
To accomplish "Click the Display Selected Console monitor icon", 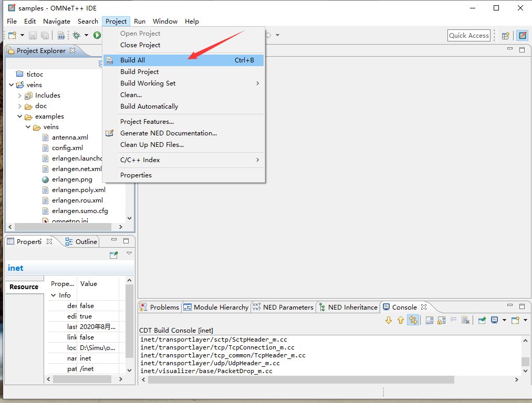I will point(495,320).
